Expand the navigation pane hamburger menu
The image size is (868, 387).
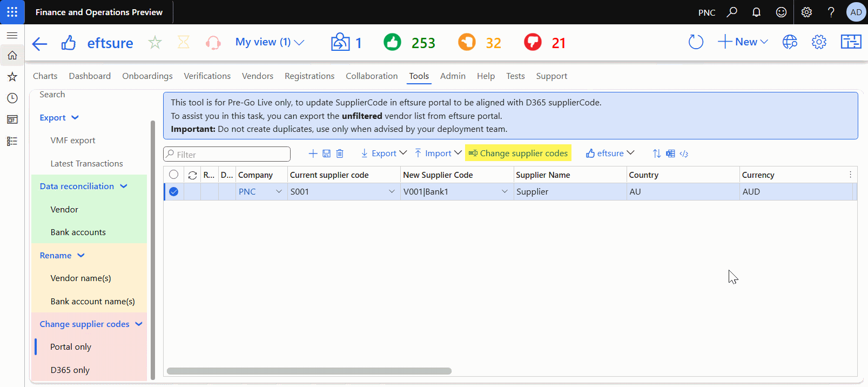coord(12,35)
